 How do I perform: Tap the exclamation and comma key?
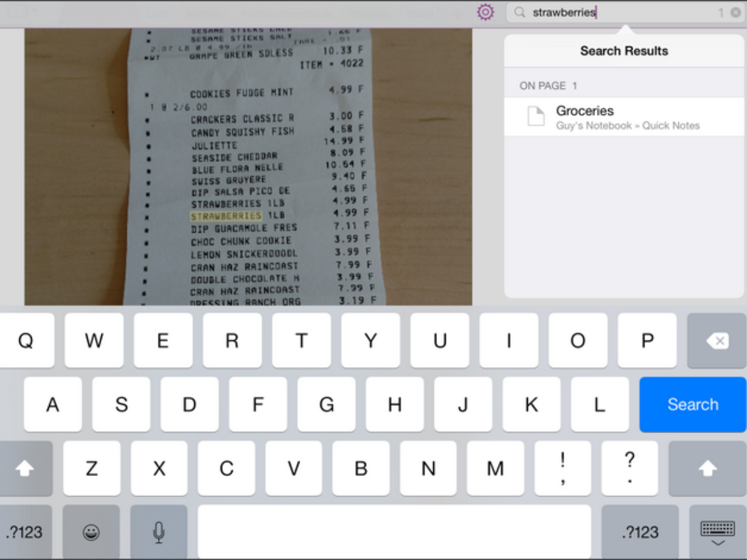[563, 469]
